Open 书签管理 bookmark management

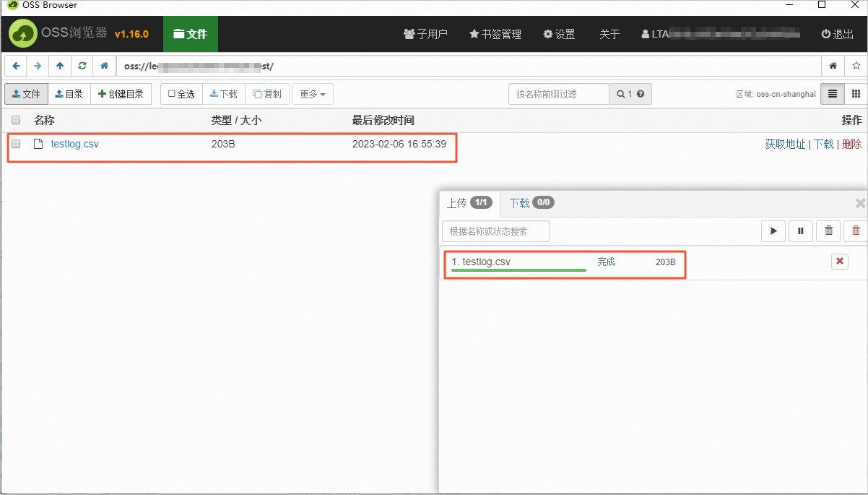point(495,34)
